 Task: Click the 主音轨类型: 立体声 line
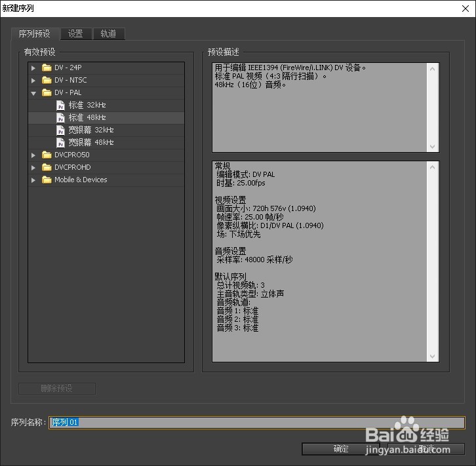[x=250, y=294]
